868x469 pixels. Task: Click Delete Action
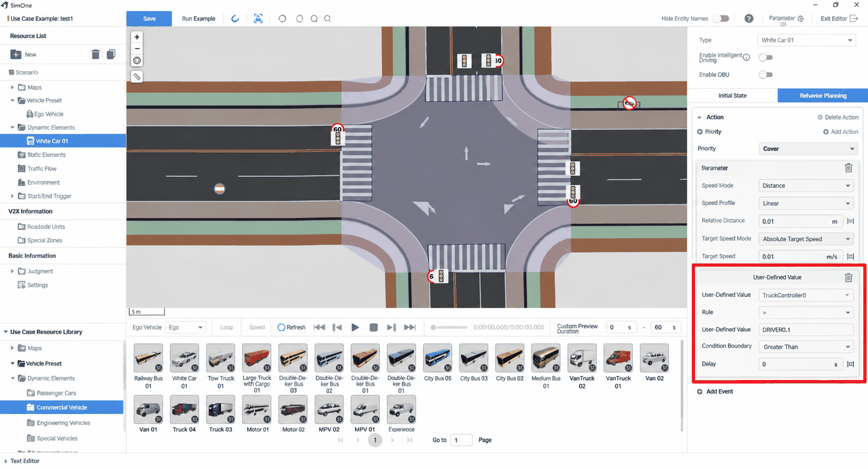click(x=838, y=117)
